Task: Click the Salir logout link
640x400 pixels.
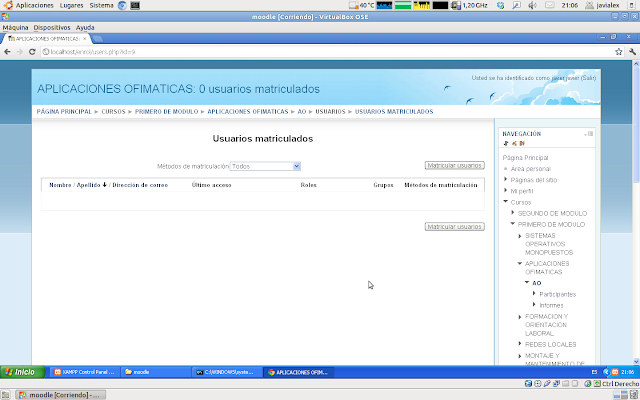Action: coord(588,78)
